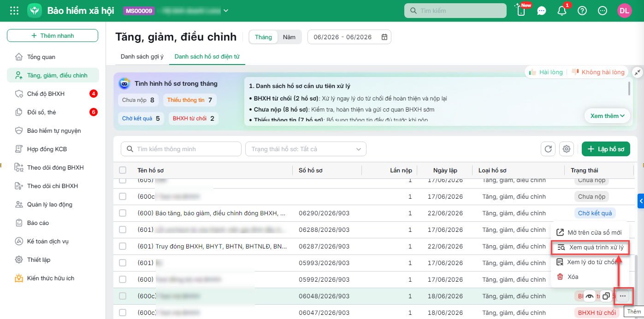Click the Hài lòng thumbs up
The height and width of the screenshot is (319, 644).
pos(545,72)
